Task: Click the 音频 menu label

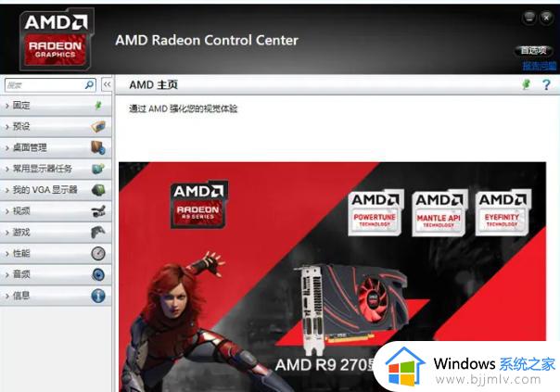Action: coord(21,274)
